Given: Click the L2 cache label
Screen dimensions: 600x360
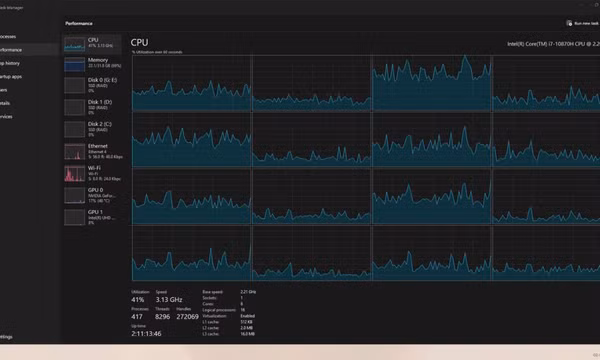Looking at the screenshot, I should point(210,328).
